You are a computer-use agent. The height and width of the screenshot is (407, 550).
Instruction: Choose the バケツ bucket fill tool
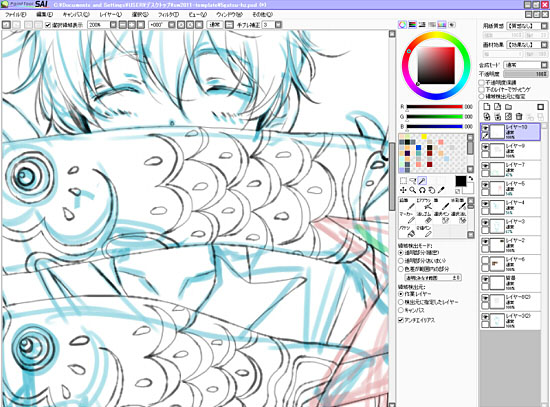tap(407, 232)
